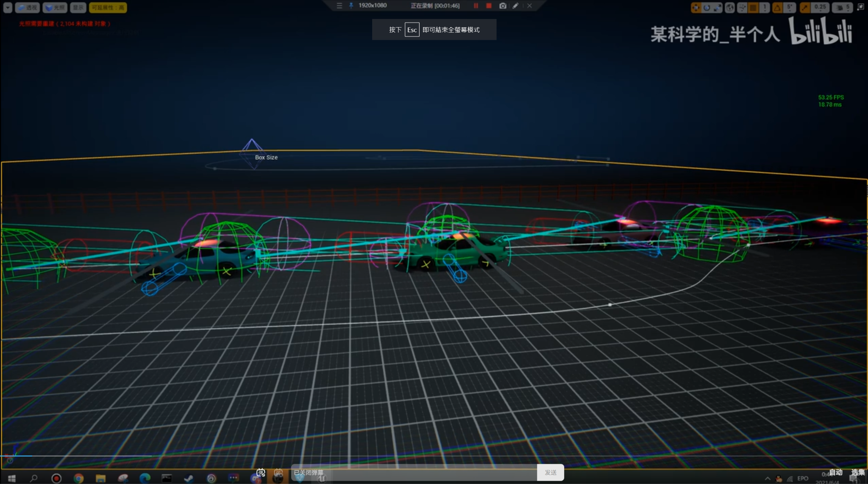The width and height of the screenshot is (868, 484).
Task: Maximize viewport icon at top-right corner
Action: (861, 7)
